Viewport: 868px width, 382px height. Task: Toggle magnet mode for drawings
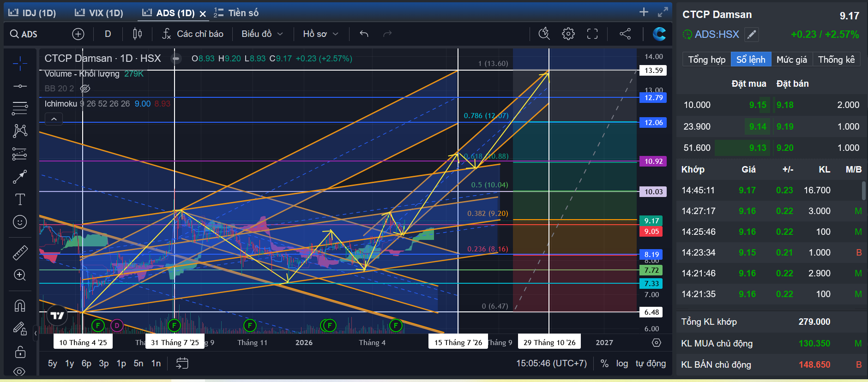20,305
